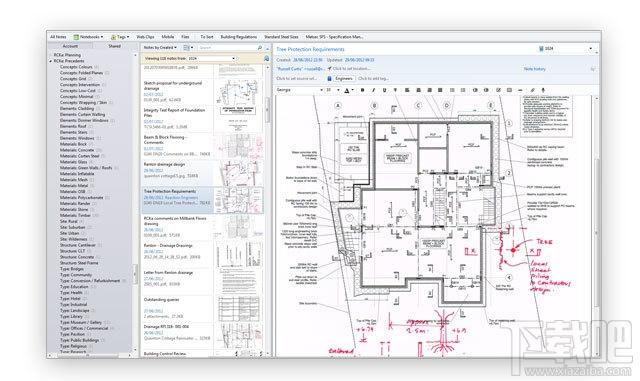The width and height of the screenshot is (640, 381).
Task: Center-align the note text
Action: pyautogui.click(x=418, y=90)
